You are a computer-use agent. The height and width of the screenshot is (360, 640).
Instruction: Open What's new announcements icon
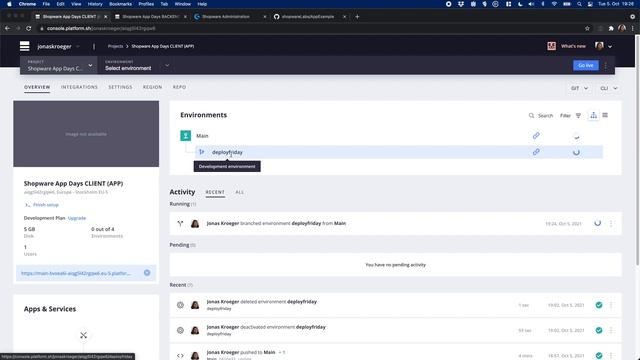coord(551,46)
